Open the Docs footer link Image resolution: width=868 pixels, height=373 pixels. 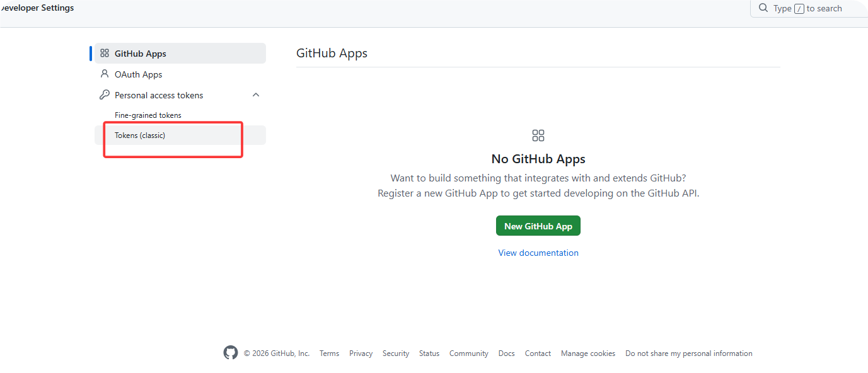point(507,353)
